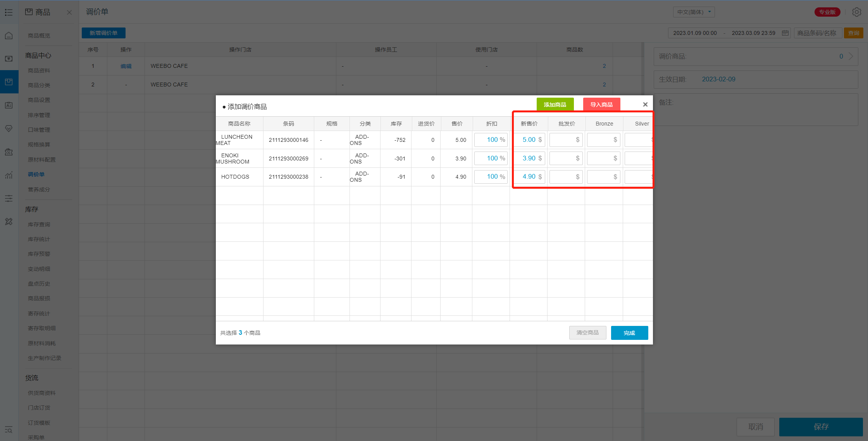868x441 pixels.
Task: Click the hamburger list icon top left
Action: 9,12
